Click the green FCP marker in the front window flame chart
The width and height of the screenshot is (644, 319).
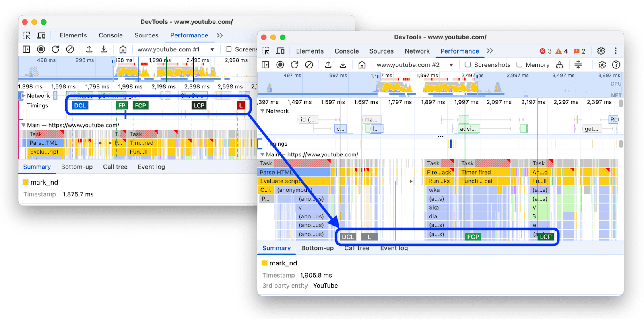(x=473, y=237)
